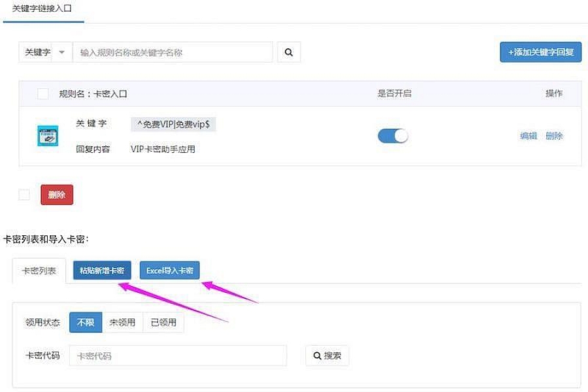Click 编辑 link for 卡密入口 rule
The width and height of the screenshot is (588, 392).
tap(529, 136)
